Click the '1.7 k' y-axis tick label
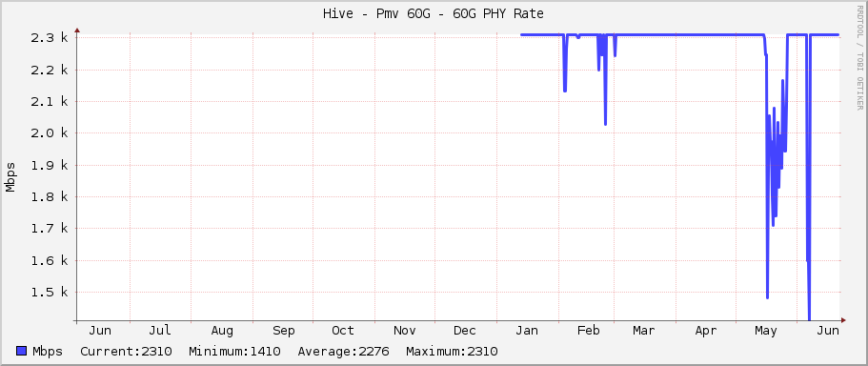This screenshot has height=366, width=868. tap(49, 228)
